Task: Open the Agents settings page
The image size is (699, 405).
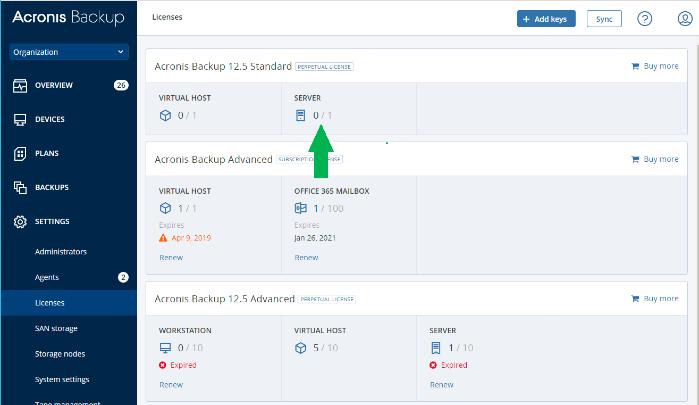Action: (x=47, y=277)
